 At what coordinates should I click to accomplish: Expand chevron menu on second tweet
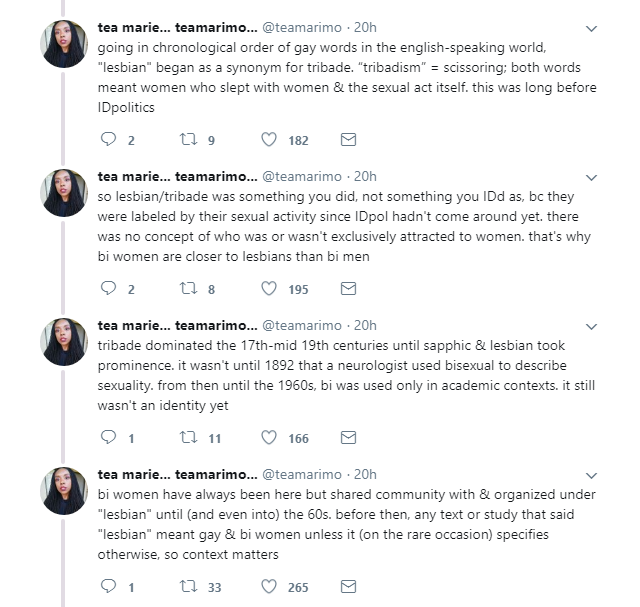click(x=591, y=177)
